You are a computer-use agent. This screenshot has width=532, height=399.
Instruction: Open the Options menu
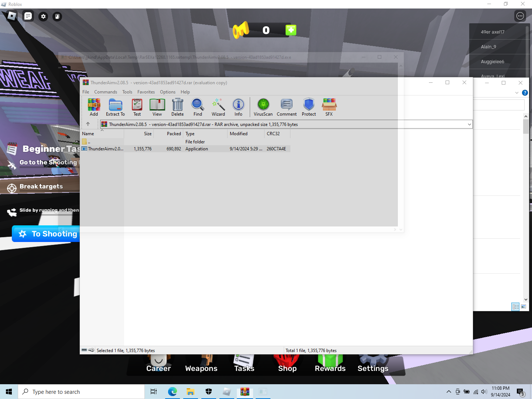[168, 92]
